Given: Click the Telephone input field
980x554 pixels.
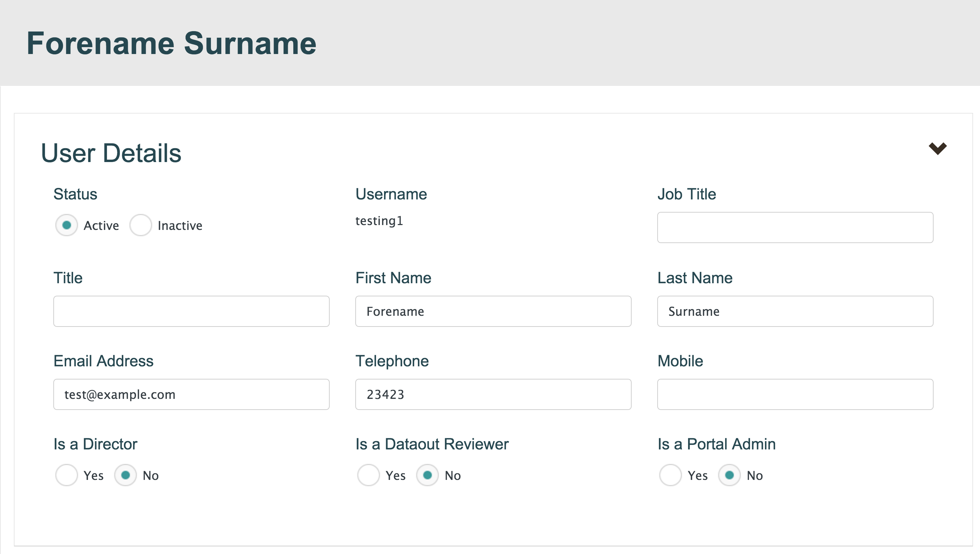Looking at the screenshot, I should tap(493, 394).
